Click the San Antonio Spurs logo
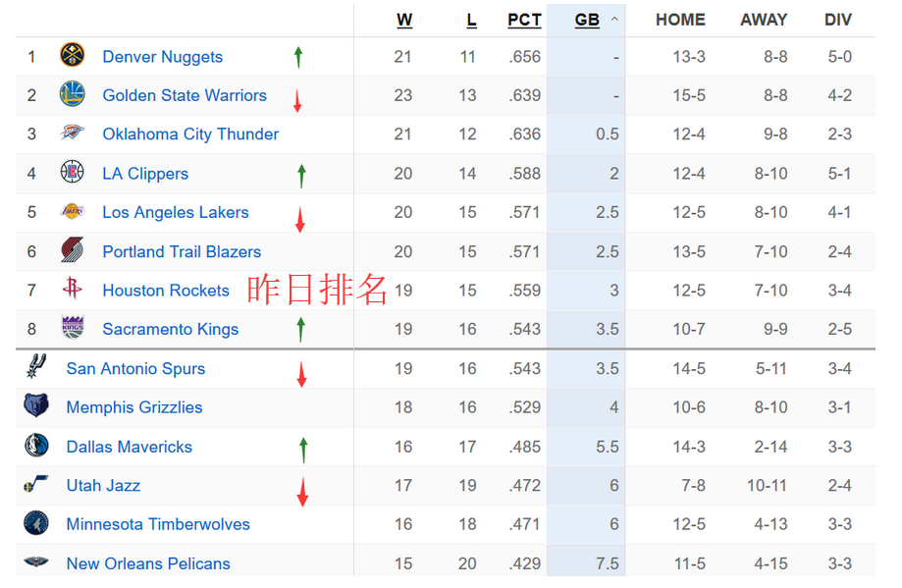The height and width of the screenshot is (588, 902). (x=35, y=368)
